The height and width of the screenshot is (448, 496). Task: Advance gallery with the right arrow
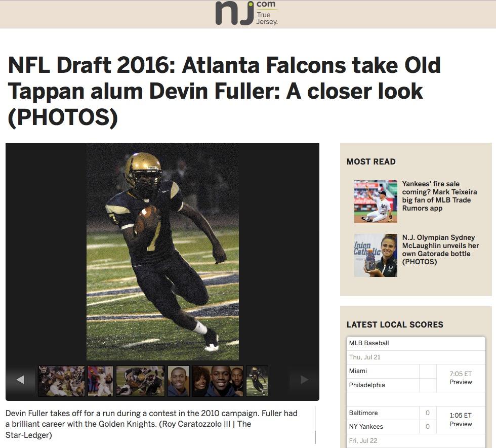(x=304, y=379)
